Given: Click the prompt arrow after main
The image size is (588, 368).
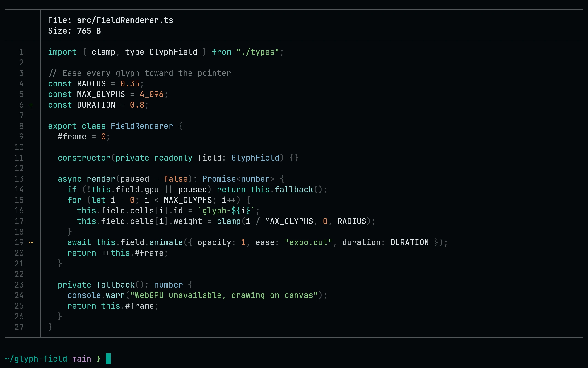Looking at the screenshot, I should click(98, 359).
